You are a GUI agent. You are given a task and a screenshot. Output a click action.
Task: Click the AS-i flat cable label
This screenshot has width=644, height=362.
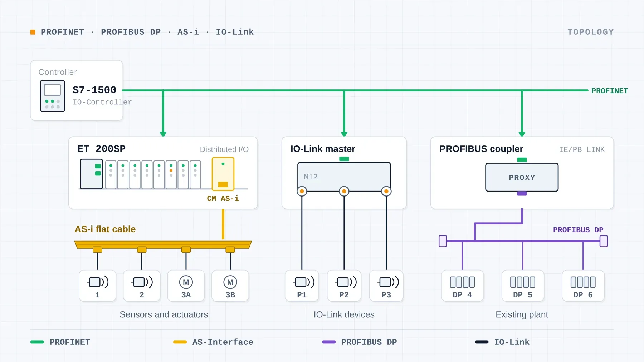tap(105, 229)
